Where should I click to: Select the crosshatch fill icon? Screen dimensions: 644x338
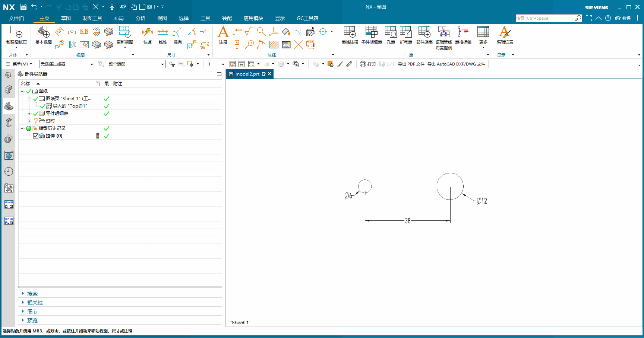coord(274,45)
